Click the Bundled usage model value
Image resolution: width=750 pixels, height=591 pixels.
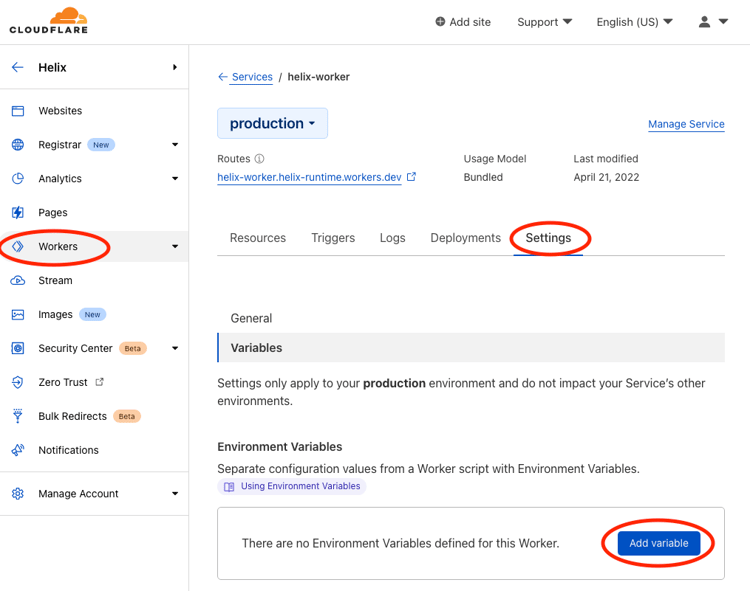tap(483, 177)
